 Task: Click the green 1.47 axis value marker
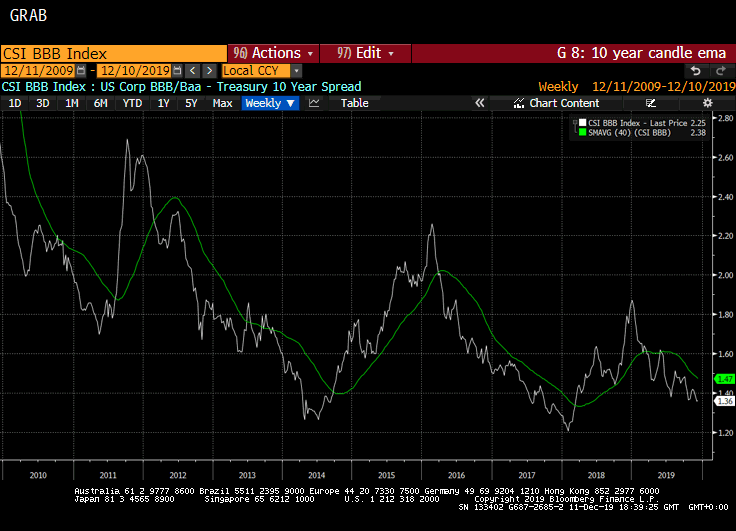pyautogui.click(x=724, y=379)
